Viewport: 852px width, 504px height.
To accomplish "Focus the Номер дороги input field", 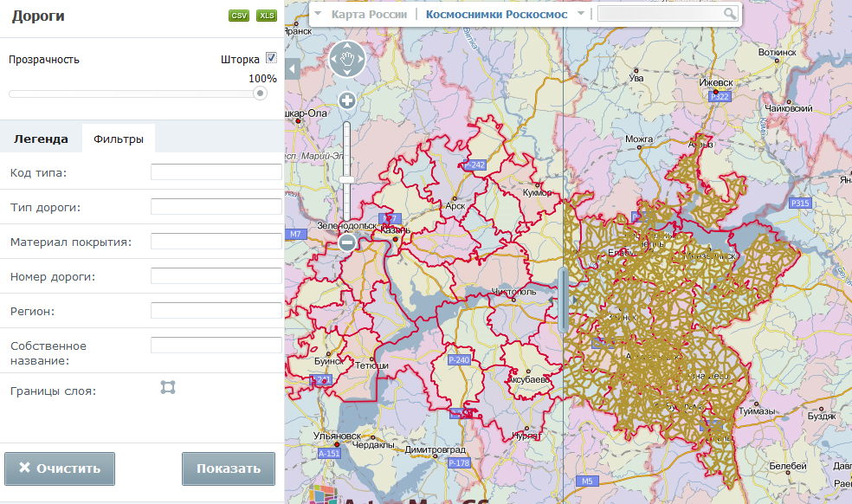I will pyautogui.click(x=216, y=276).
